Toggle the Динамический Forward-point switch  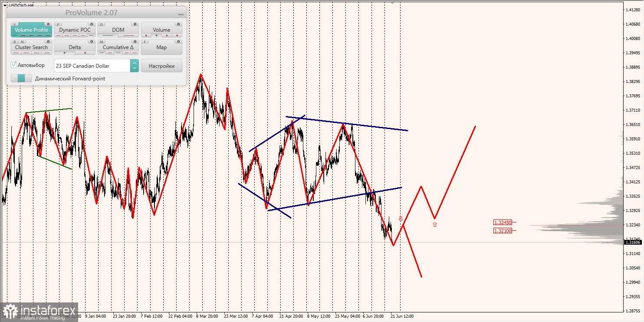(21, 78)
